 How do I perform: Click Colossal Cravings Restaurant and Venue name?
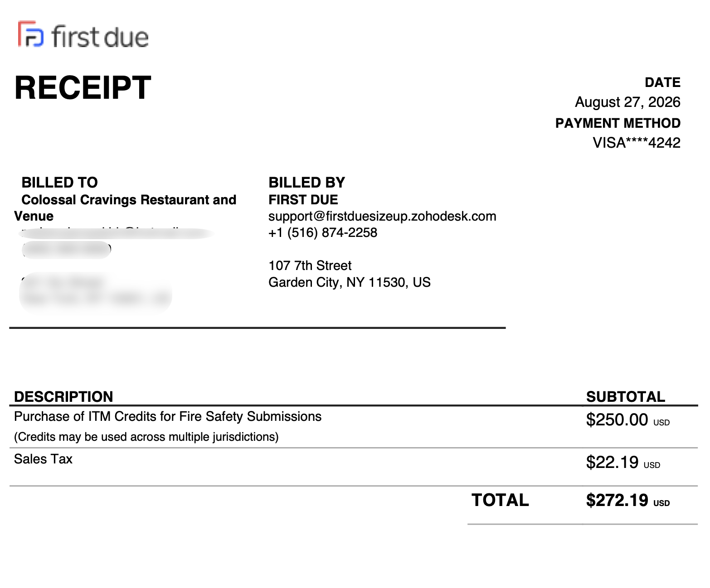coord(125,207)
